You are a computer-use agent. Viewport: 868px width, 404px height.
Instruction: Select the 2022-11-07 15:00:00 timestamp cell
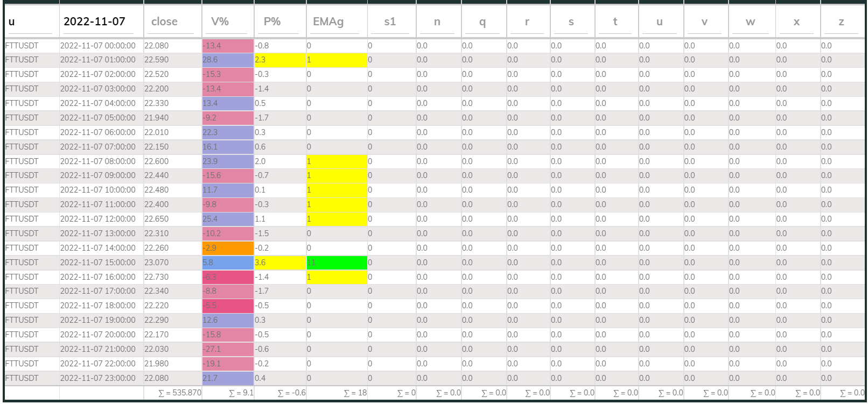[x=98, y=263]
